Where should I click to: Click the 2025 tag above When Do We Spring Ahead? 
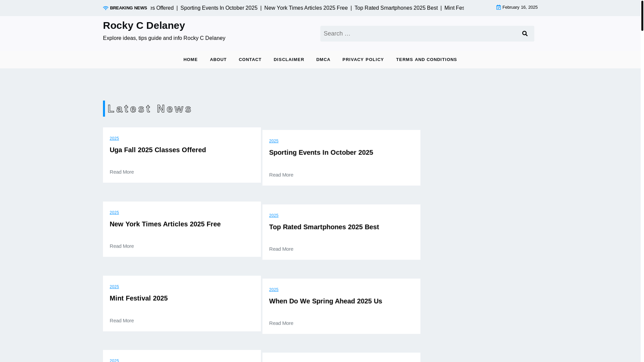coord(274,290)
